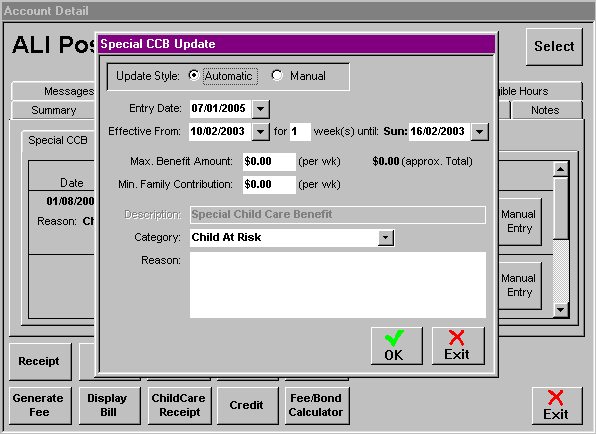Open the Messages tab
Viewport: 596px width, 434px height.
pos(54,91)
